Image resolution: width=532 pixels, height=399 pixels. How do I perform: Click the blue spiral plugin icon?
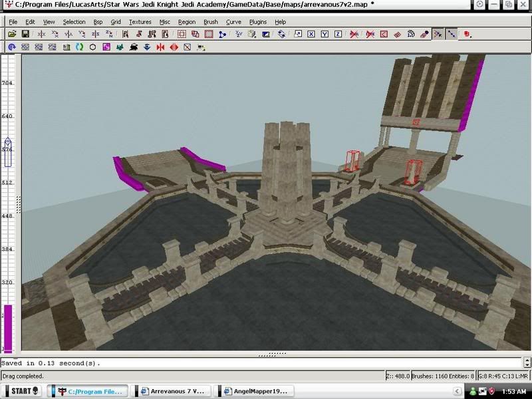[12, 47]
